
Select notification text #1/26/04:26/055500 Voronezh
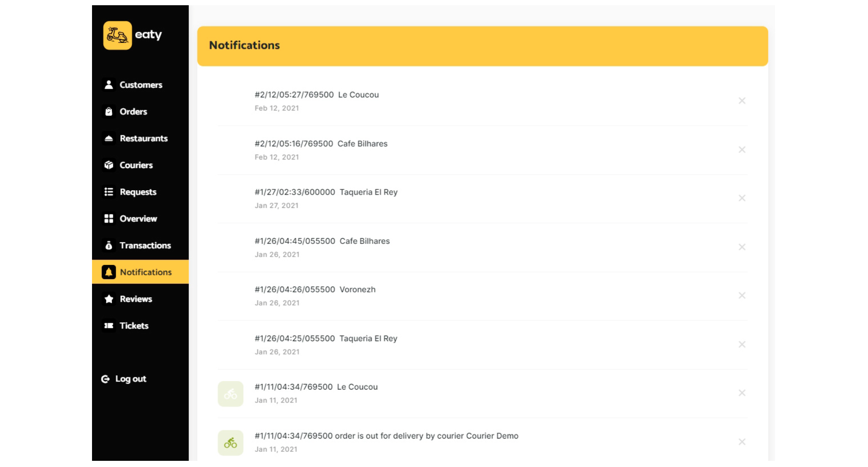click(315, 290)
